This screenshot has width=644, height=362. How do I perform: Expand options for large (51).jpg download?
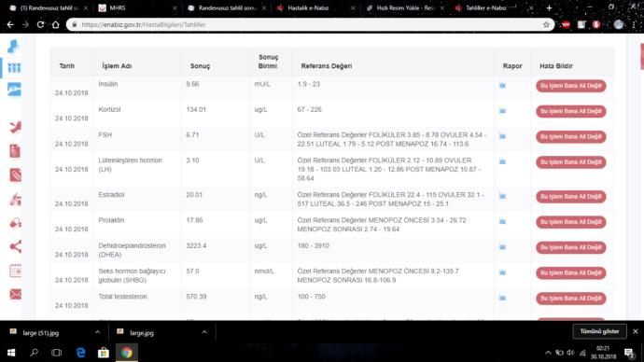(97, 332)
